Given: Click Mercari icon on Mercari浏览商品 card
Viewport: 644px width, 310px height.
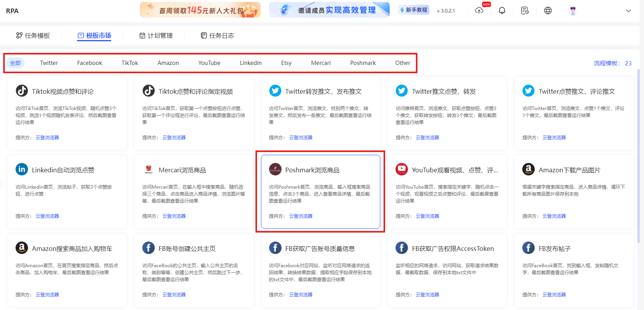Looking at the screenshot, I should (x=149, y=169).
